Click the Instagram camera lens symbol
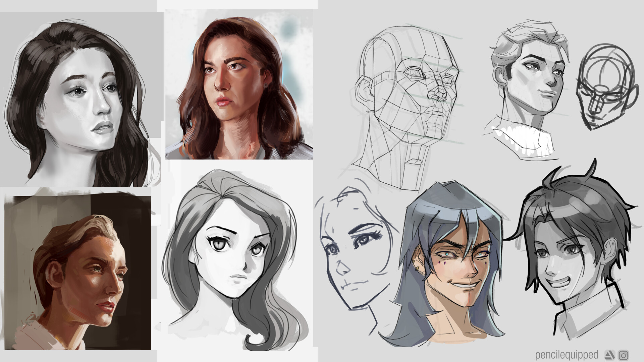 [x=623, y=356]
